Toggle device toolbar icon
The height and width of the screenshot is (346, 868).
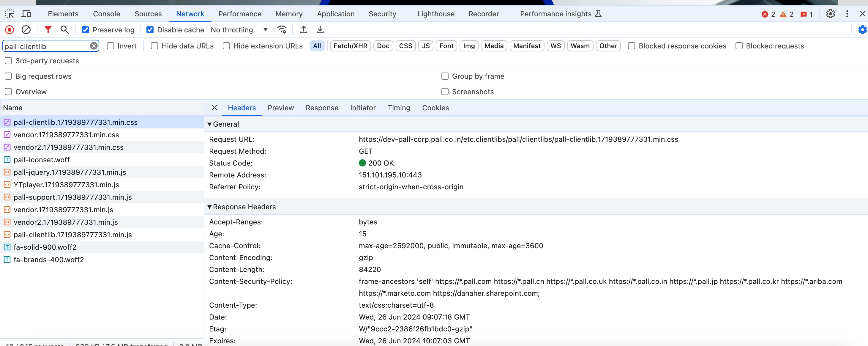coord(26,14)
